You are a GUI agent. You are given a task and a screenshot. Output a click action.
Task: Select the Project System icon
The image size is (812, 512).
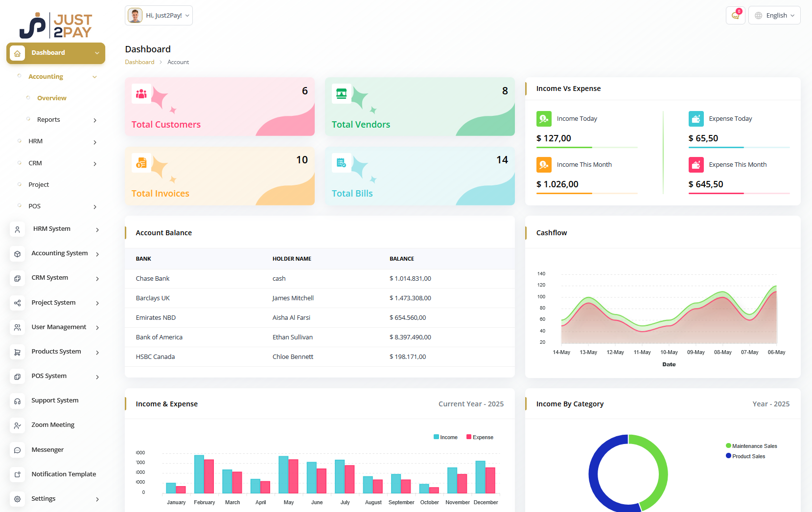pyautogui.click(x=18, y=303)
